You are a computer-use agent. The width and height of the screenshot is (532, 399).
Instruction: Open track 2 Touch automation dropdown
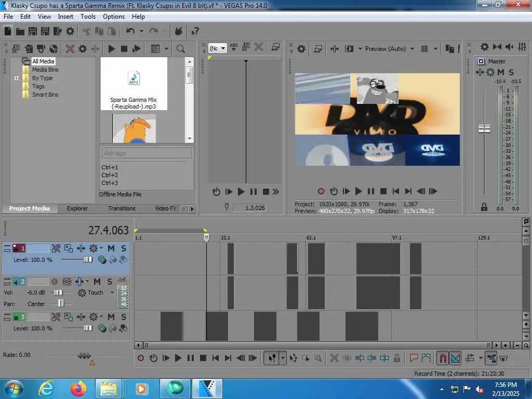[112, 292]
